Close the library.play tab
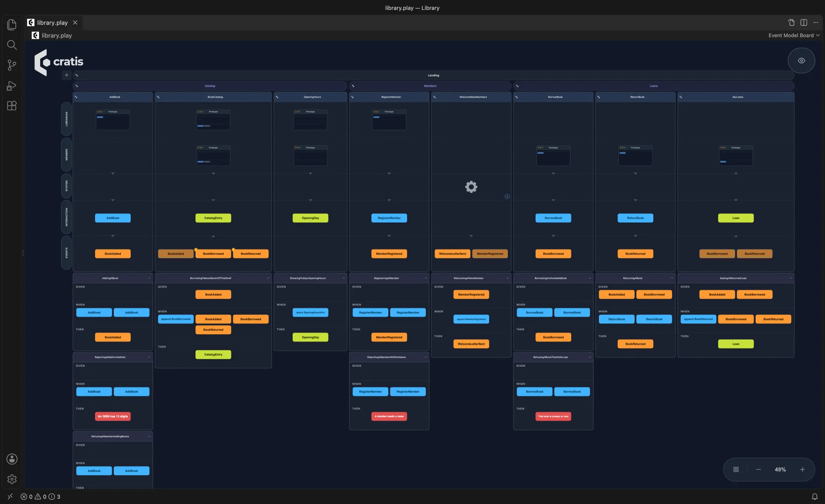The width and height of the screenshot is (825, 504). click(75, 22)
